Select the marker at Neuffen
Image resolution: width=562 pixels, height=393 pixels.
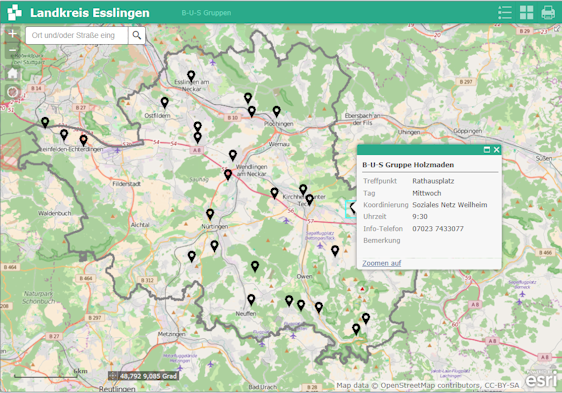point(251,299)
